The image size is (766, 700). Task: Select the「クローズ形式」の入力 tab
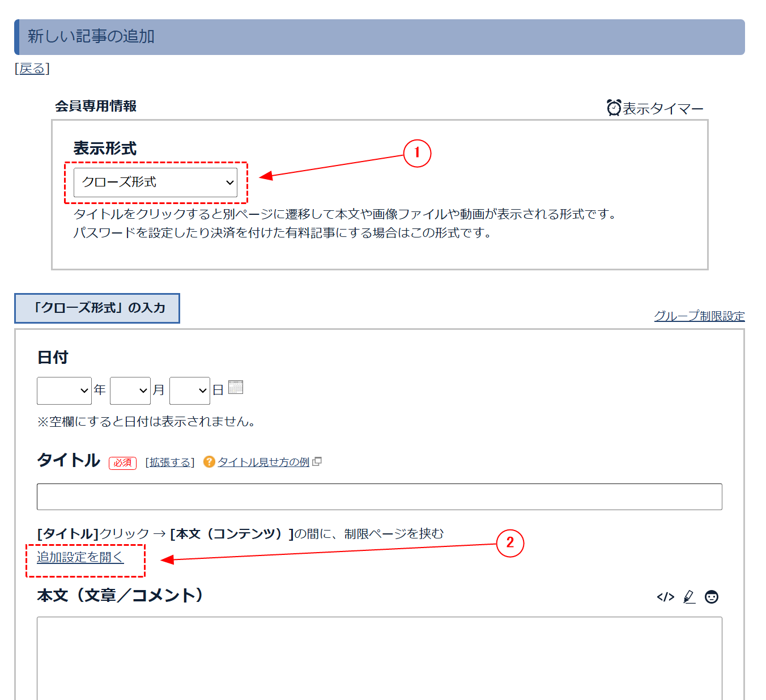tap(97, 308)
